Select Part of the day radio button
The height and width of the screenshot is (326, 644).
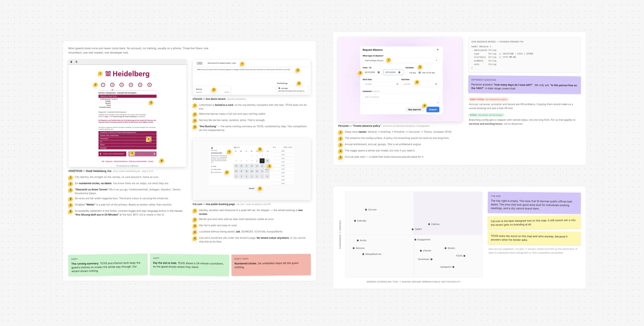coord(420,73)
